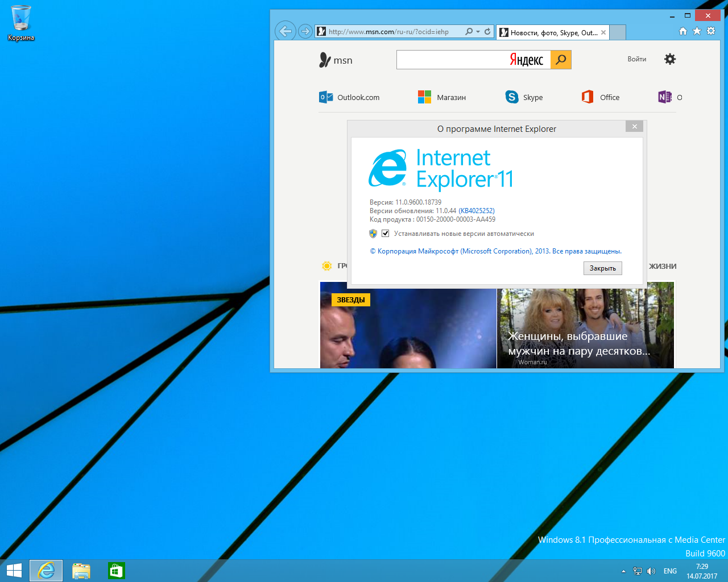Click the OneNote icon
Viewport: 728px width, 582px height.
coord(665,97)
